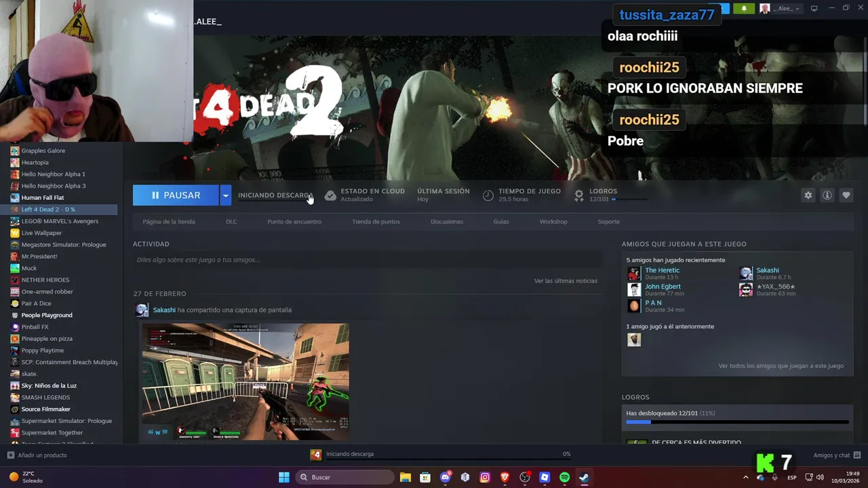The width and height of the screenshot is (868, 488).
Task: Open downloads status bar 'Iniciando descarga'
Action: (441, 454)
